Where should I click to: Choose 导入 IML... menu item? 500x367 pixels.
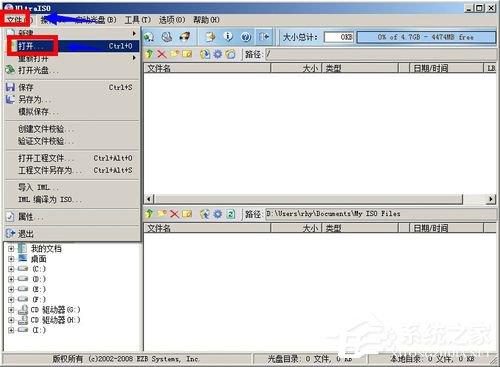pos(72,187)
